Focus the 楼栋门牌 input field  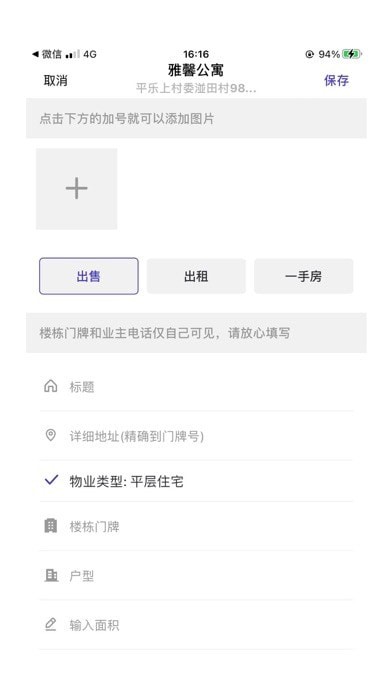coord(196,526)
